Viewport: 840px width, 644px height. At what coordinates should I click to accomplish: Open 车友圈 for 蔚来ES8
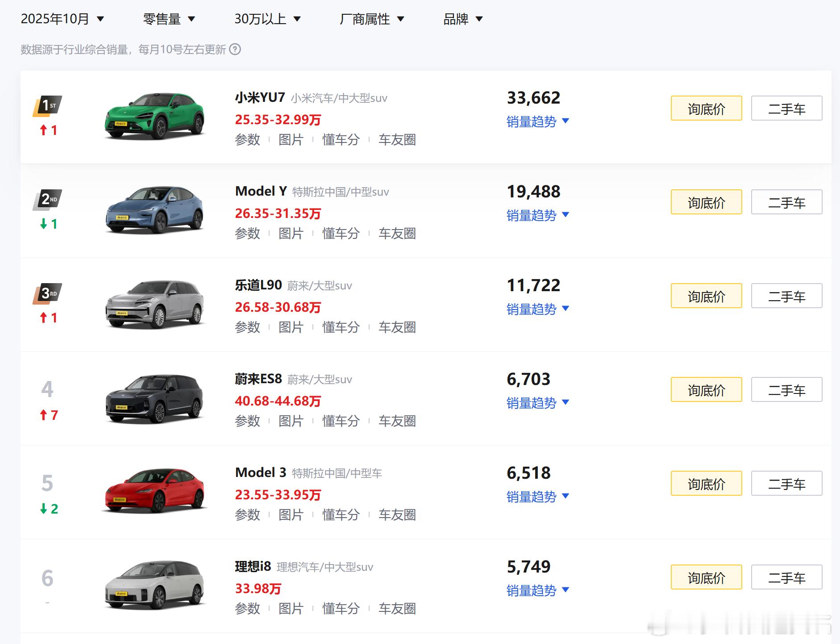pyautogui.click(x=397, y=421)
